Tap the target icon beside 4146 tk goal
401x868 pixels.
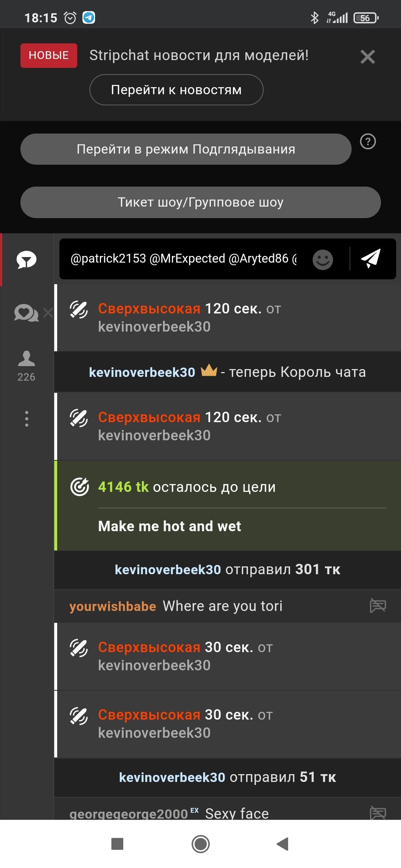tap(79, 487)
